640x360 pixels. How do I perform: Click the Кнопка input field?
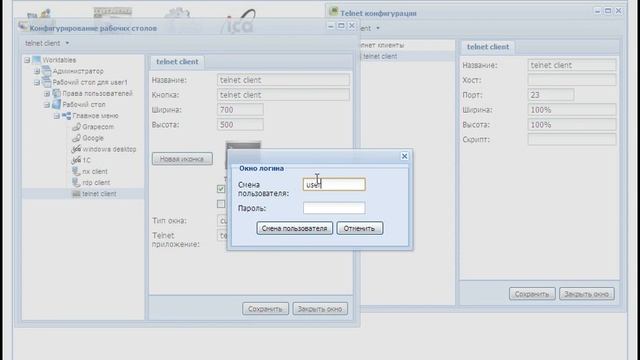coord(283,95)
